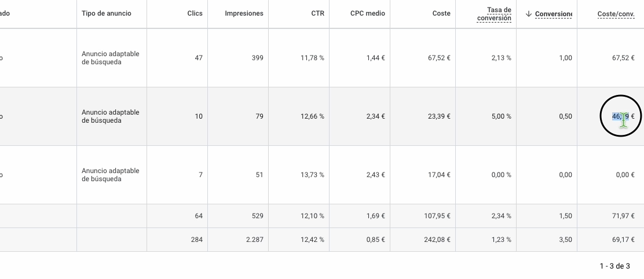Image resolution: width=644 pixels, height=279 pixels.
Task: Sort by CTR column header
Action: [x=317, y=13]
